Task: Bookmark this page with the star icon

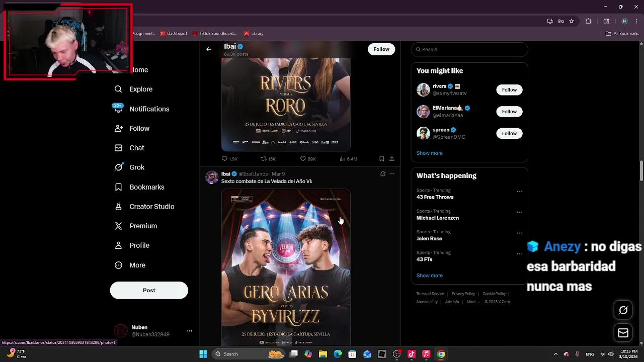Action: 572,21
